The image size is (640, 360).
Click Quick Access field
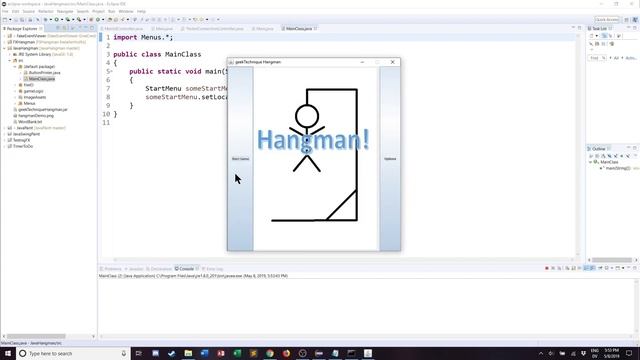pos(607,20)
